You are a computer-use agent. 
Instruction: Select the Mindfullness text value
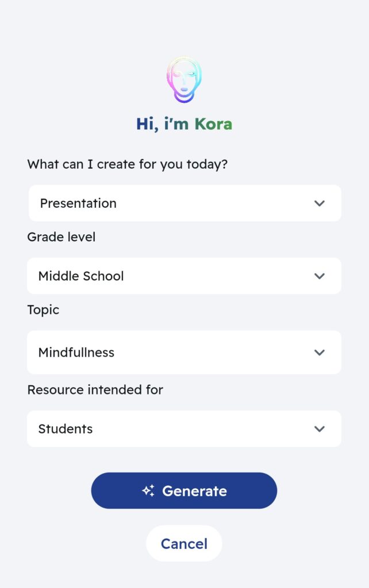click(x=76, y=353)
